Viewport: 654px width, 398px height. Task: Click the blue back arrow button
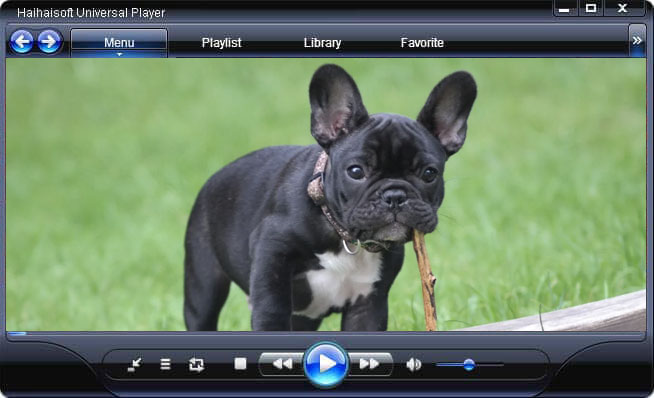pyautogui.click(x=21, y=41)
